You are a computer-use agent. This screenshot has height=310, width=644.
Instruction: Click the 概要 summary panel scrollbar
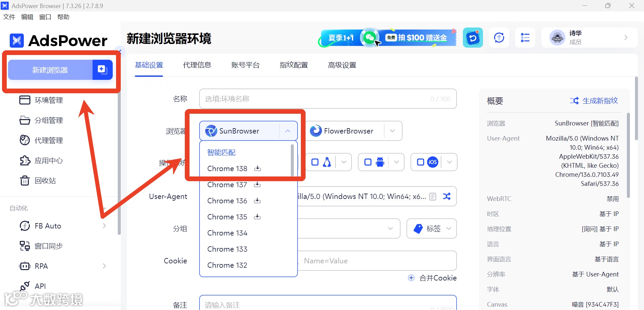628,155
